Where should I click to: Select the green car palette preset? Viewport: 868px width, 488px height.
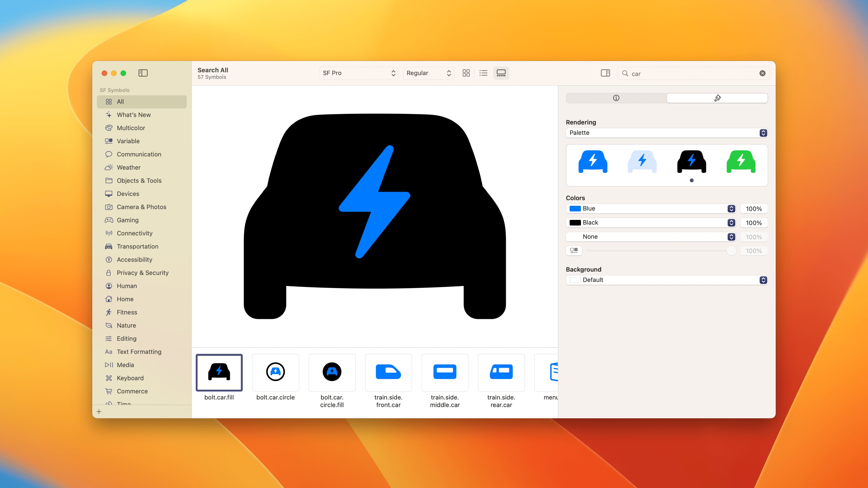[741, 162]
